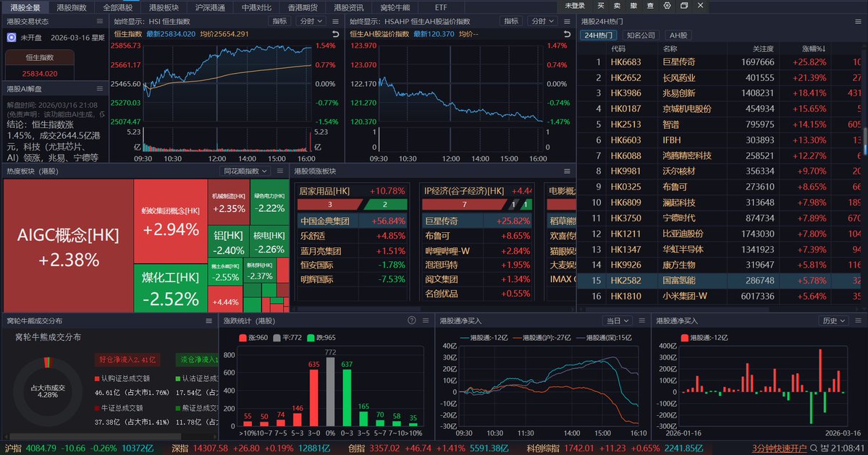Open the 窝轮牛熊成交分布 panel menu icon

click(x=208, y=320)
